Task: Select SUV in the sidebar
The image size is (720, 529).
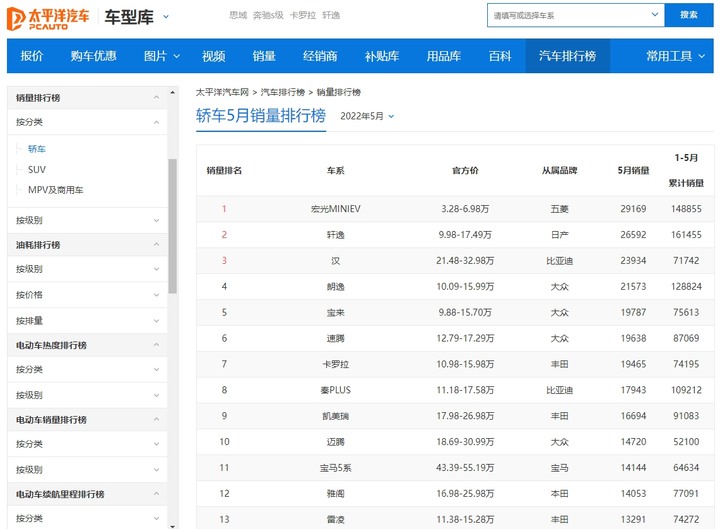Action: 37,169
